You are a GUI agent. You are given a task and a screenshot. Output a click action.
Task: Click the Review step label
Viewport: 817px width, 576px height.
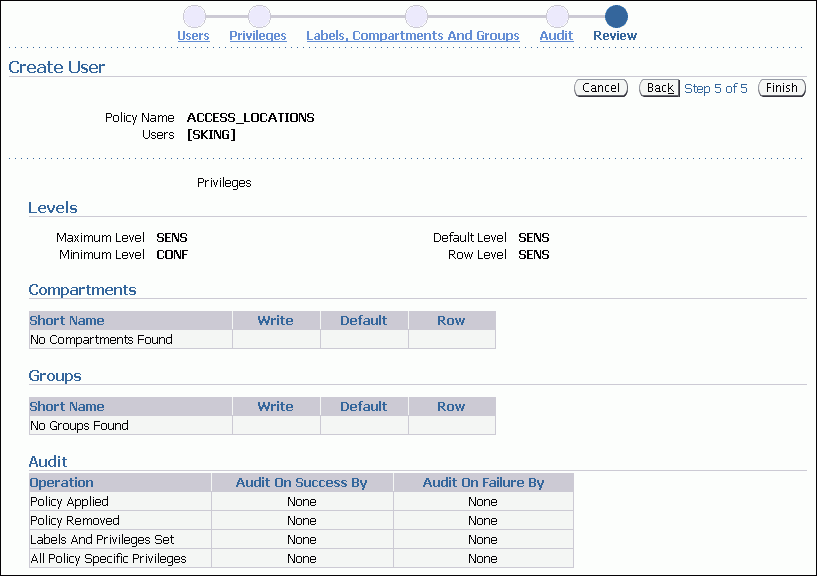615,36
